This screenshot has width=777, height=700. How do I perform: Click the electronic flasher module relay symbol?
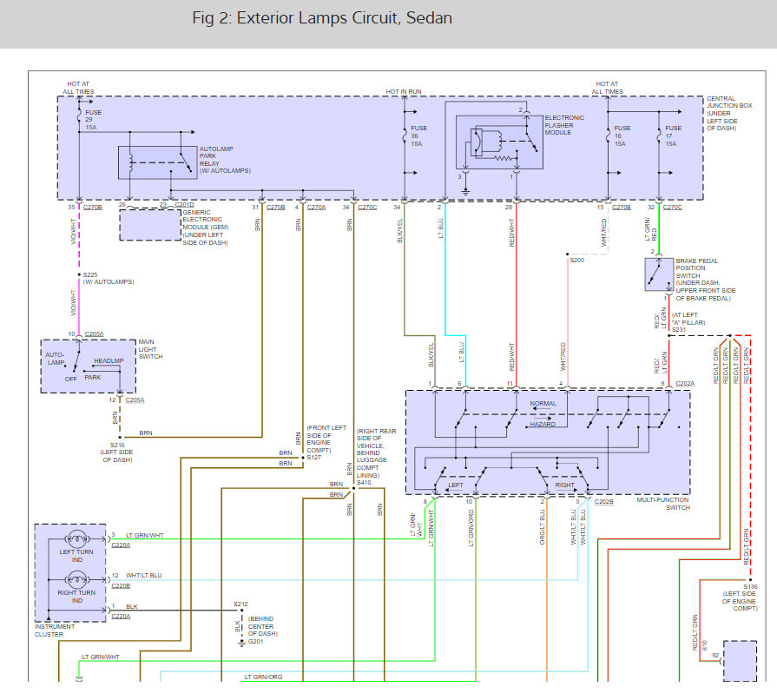(499, 142)
